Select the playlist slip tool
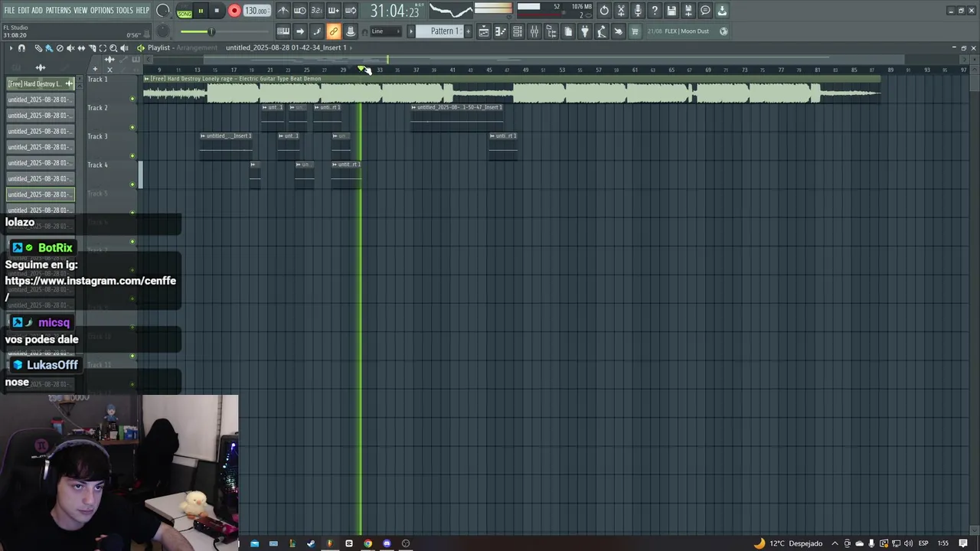Image resolution: width=980 pixels, height=551 pixels. coord(81,48)
